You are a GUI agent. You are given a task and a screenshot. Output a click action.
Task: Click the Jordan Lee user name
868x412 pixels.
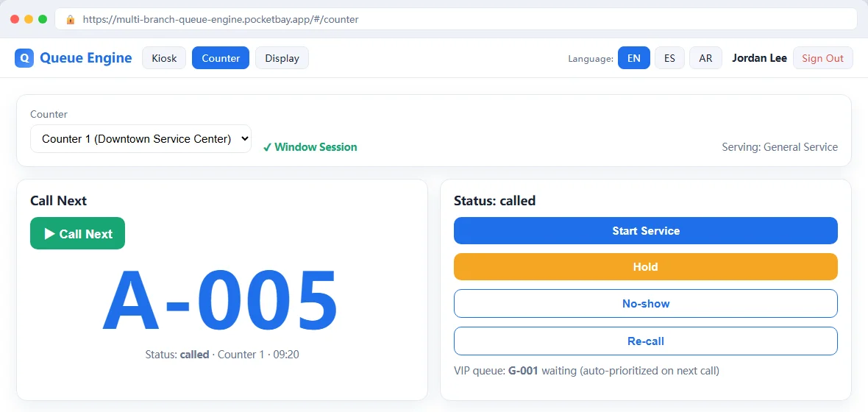point(759,58)
